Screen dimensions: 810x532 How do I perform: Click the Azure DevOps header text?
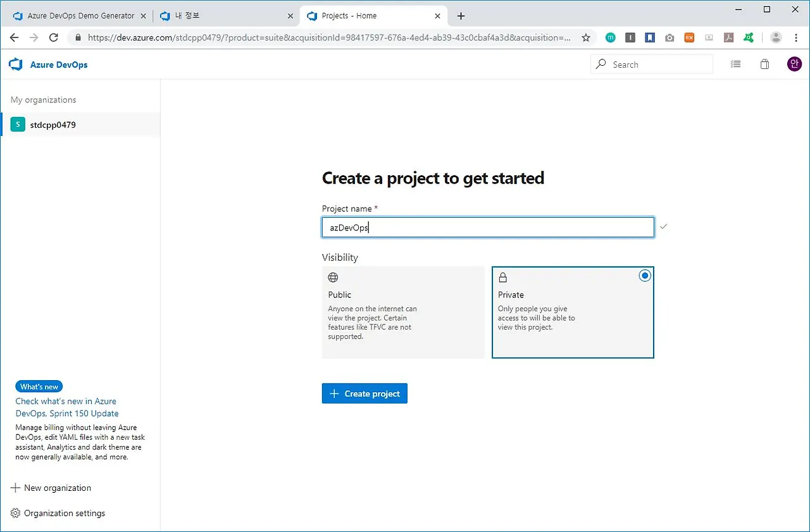point(59,65)
